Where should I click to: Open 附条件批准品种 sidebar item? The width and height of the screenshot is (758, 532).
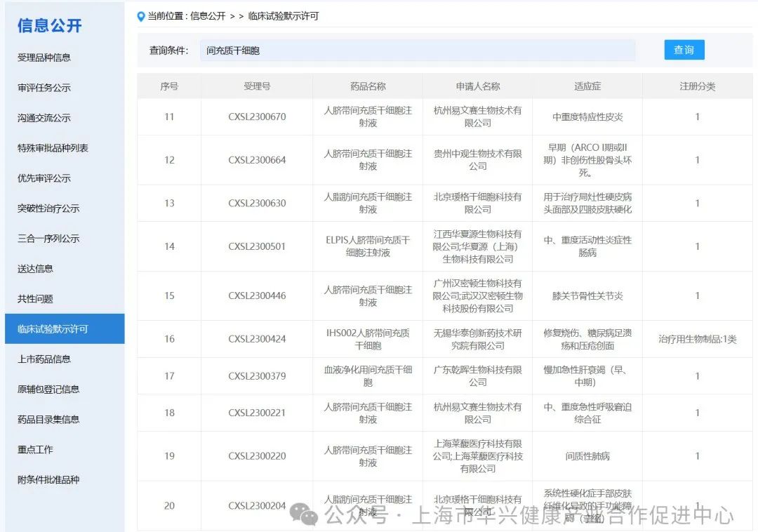pos(48,480)
